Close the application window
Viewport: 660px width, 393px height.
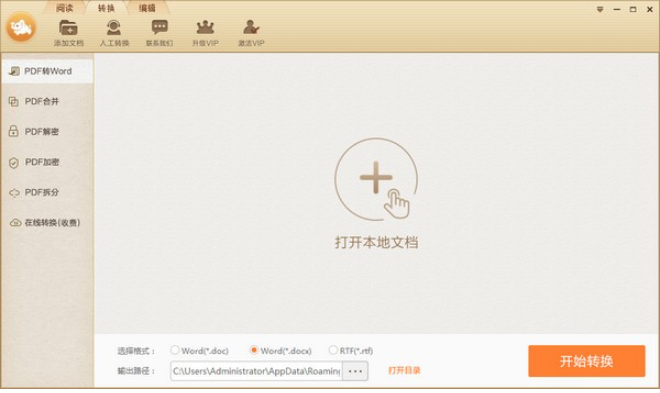pos(649,9)
